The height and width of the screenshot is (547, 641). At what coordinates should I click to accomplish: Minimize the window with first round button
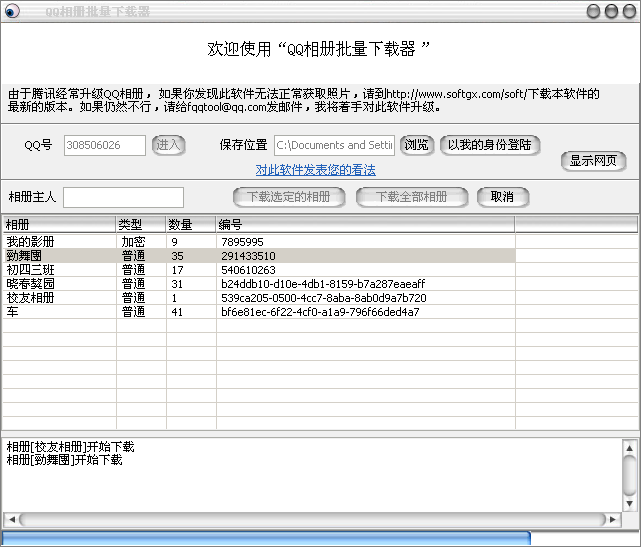593,11
